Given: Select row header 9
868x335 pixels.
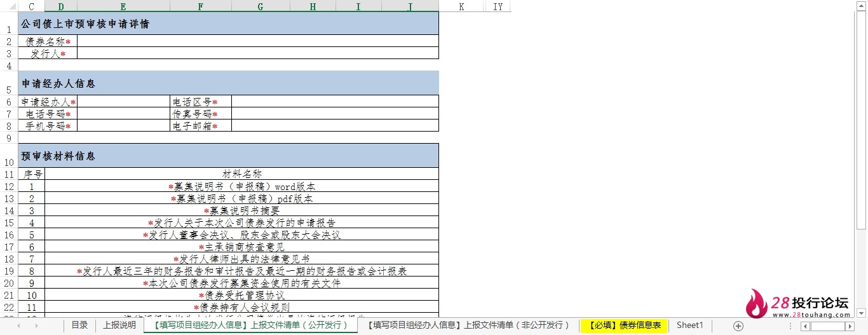Looking at the screenshot, I should pos(9,138).
